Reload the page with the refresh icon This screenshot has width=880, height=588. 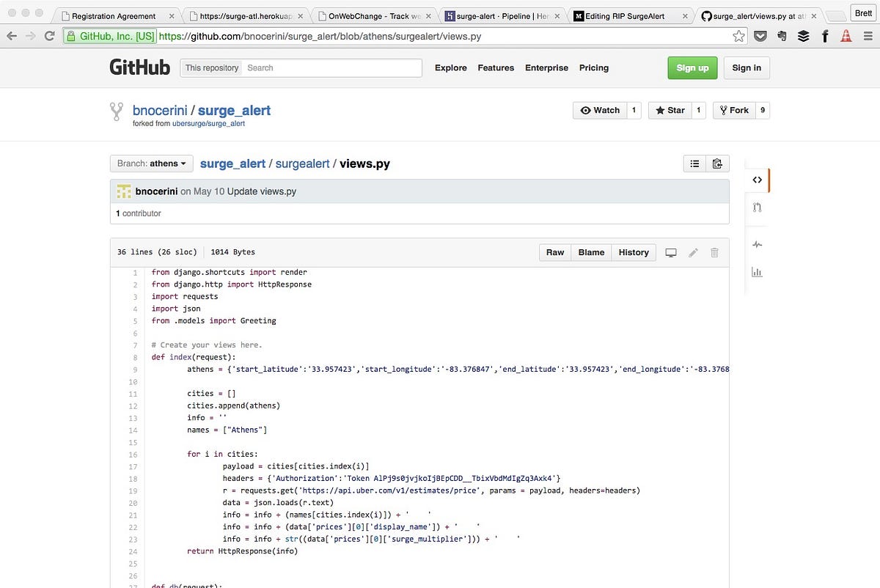pyautogui.click(x=49, y=36)
